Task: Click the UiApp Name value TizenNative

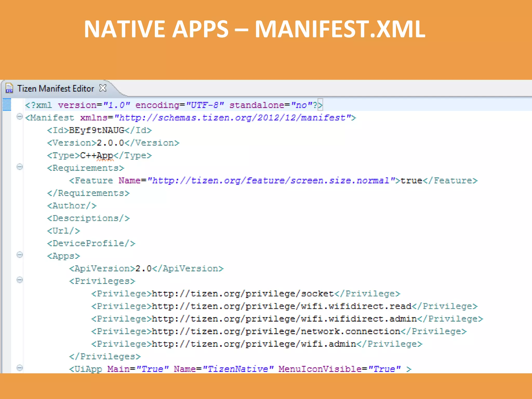Action: tap(238, 369)
